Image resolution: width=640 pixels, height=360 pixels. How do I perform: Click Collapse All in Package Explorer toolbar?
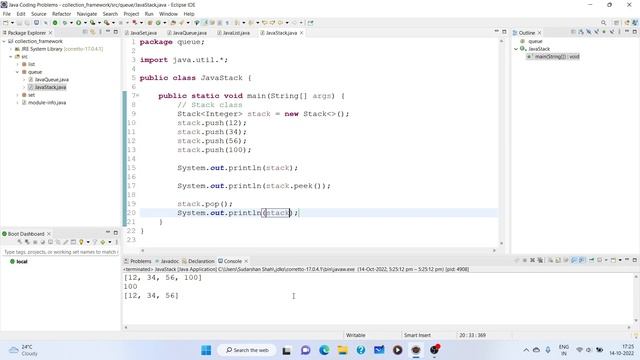tap(85, 32)
